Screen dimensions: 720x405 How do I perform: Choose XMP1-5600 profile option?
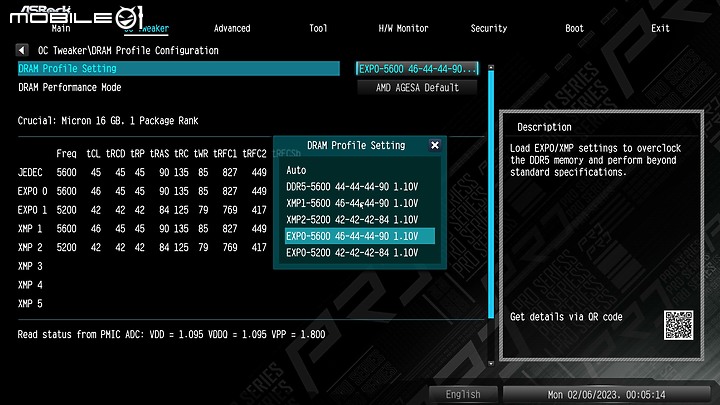(352, 203)
